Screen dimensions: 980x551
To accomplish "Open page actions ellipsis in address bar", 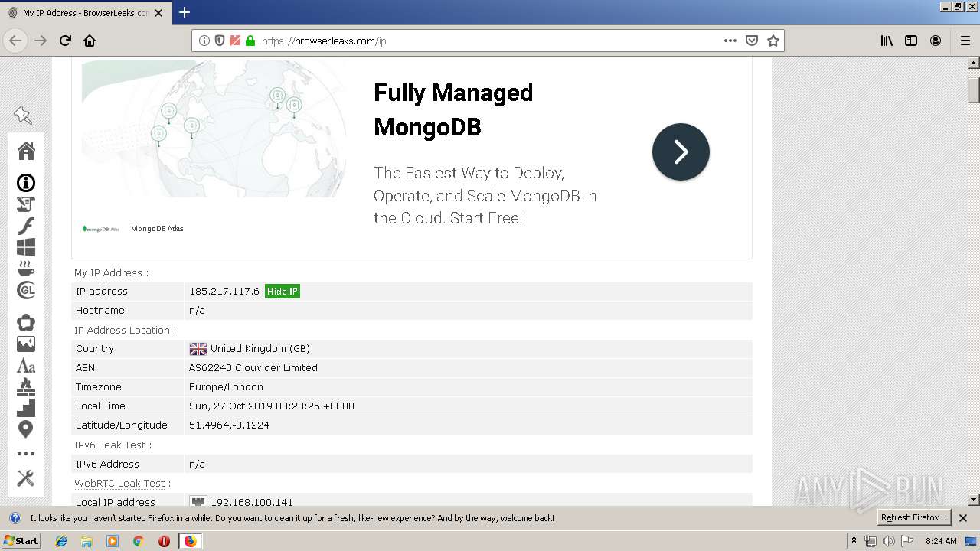I will (x=730, y=41).
